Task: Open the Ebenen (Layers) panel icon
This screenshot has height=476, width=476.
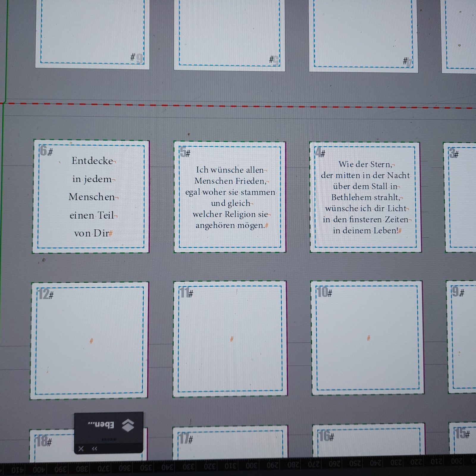Action: tap(128, 425)
